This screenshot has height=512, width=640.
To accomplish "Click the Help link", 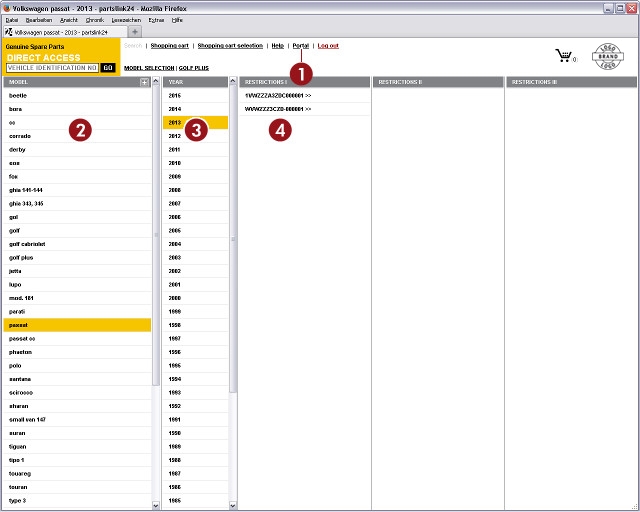I will pyautogui.click(x=278, y=46).
